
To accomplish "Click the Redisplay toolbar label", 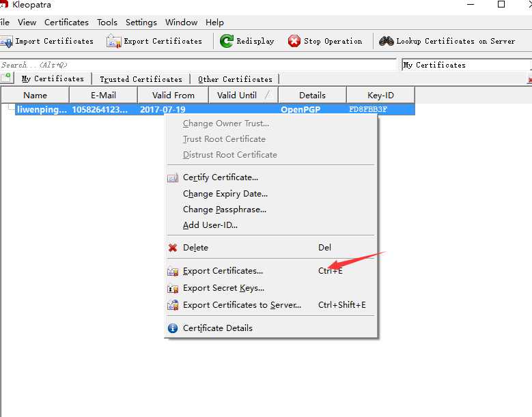I will tap(255, 42).
